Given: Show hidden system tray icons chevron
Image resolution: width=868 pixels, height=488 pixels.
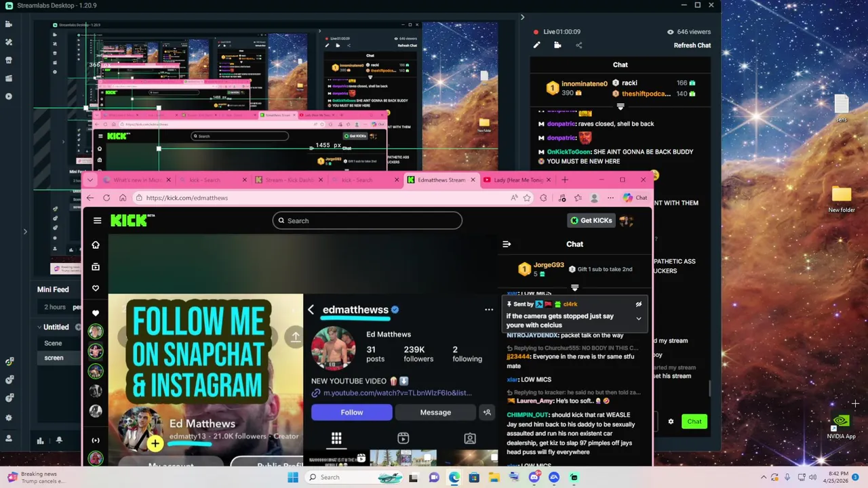Looking at the screenshot, I should (764, 477).
